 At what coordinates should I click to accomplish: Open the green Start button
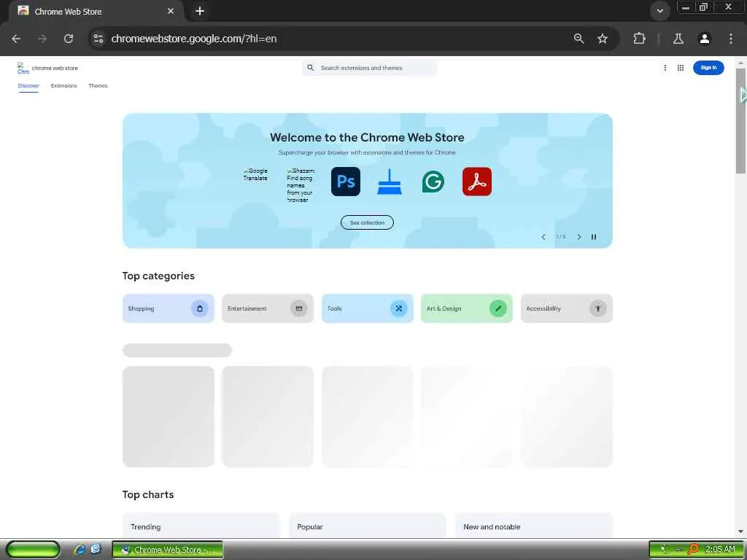(33, 550)
